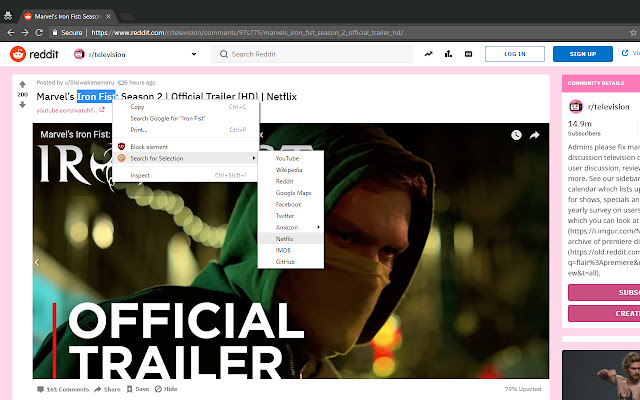Viewport: 640px width, 400px height.
Task: Click the Watch later clock icon on video
Action: click(516, 135)
